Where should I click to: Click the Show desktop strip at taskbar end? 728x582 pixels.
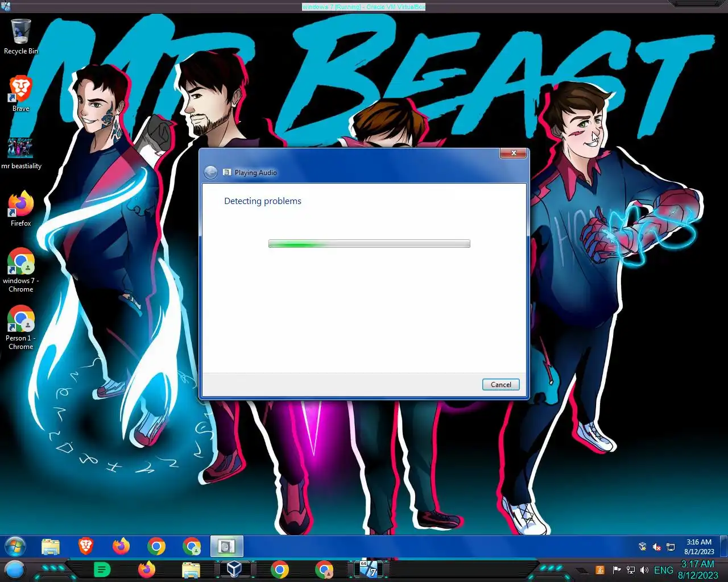[724, 547]
